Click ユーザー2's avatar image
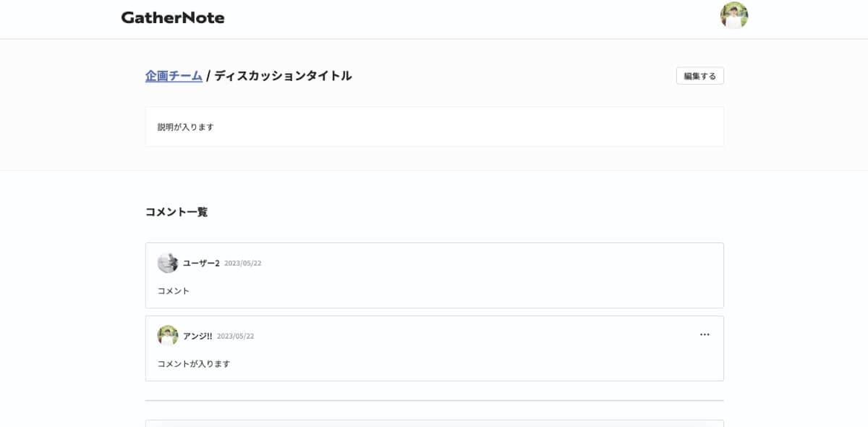Viewport: 868px width, 427px height. pos(168,263)
